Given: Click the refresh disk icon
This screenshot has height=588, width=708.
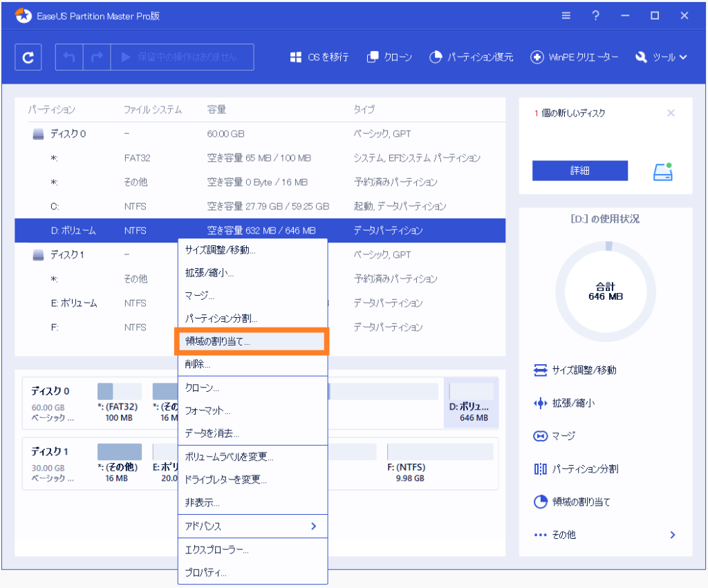Looking at the screenshot, I should (x=28, y=57).
